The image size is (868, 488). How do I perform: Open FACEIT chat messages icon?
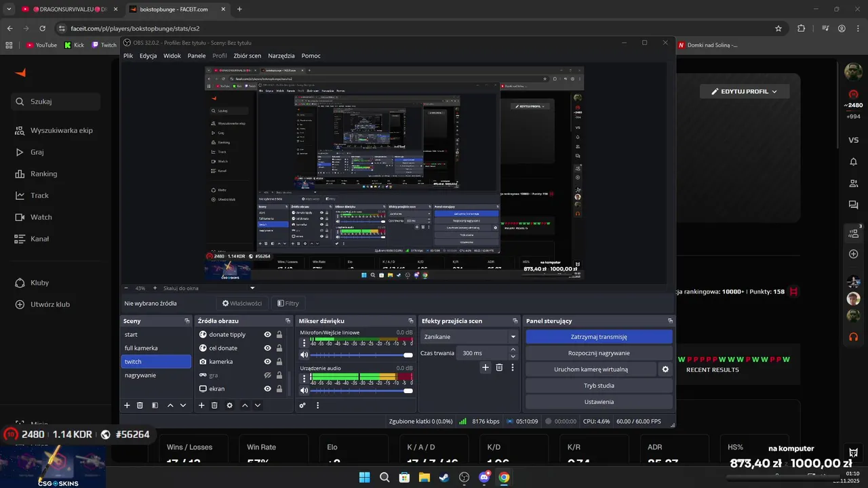854,205
